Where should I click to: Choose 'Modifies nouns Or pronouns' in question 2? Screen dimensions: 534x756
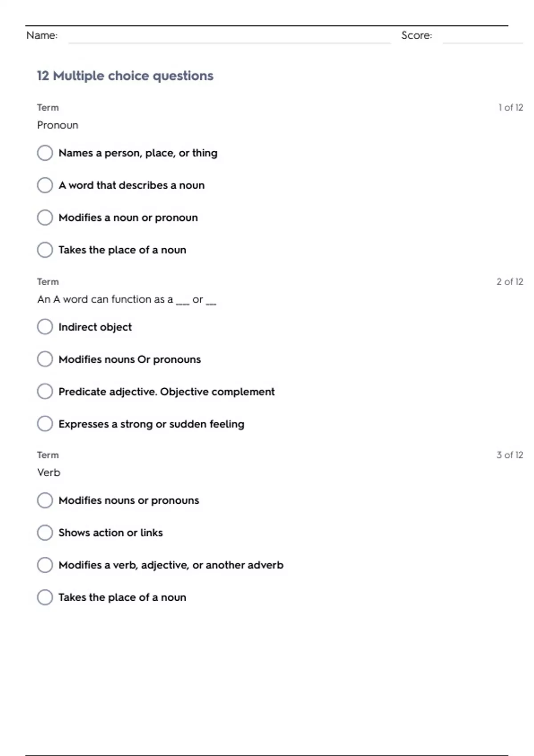pyautogui.click(x=45, y=359)
